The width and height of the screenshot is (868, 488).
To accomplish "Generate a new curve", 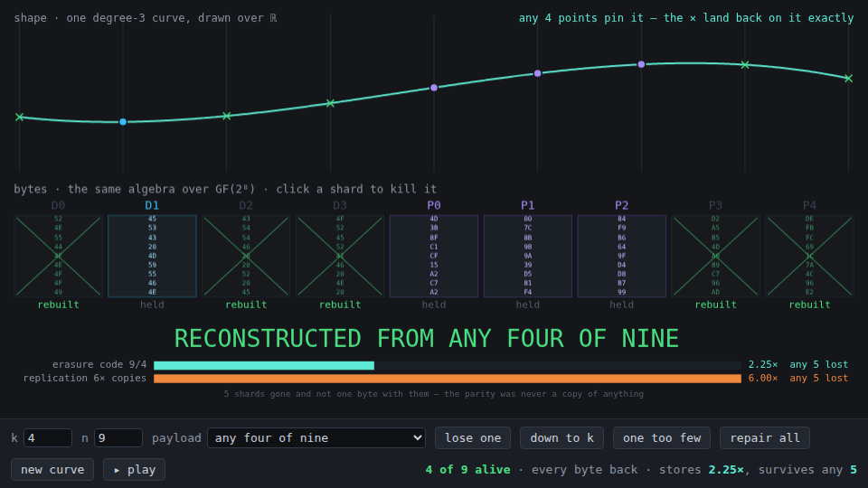I will point(52,469).
